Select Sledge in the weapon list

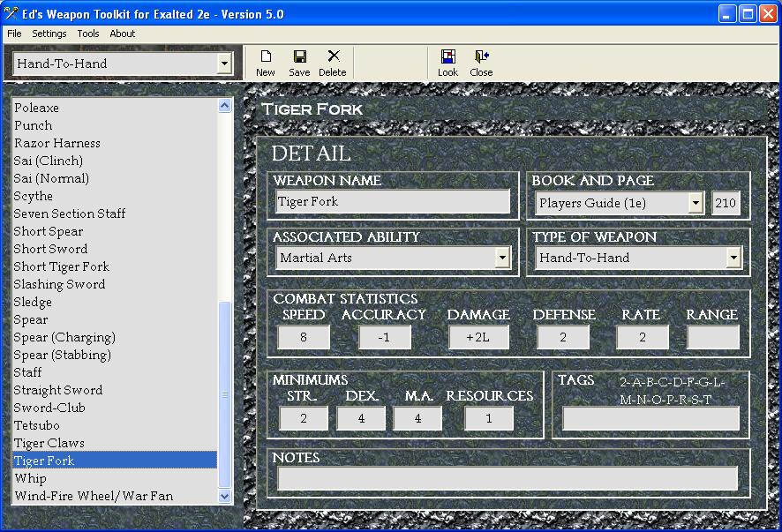(x=115, y=302)
